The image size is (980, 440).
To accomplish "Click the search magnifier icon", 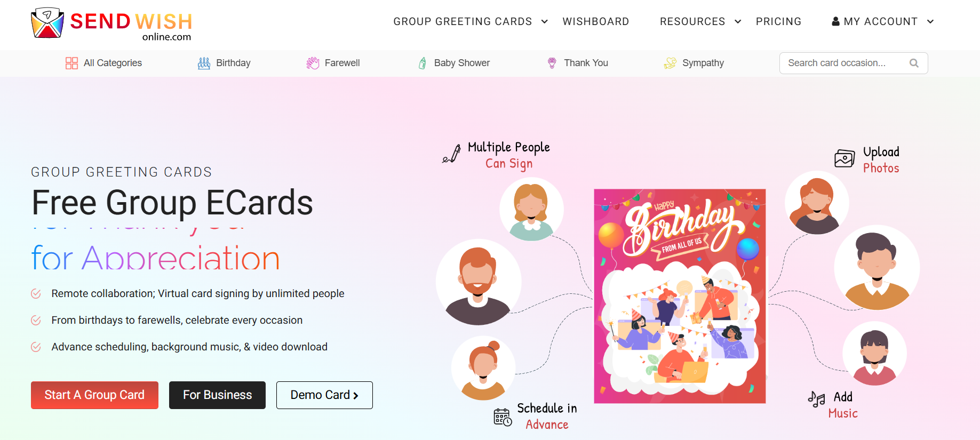I will (x=914, y=63).
